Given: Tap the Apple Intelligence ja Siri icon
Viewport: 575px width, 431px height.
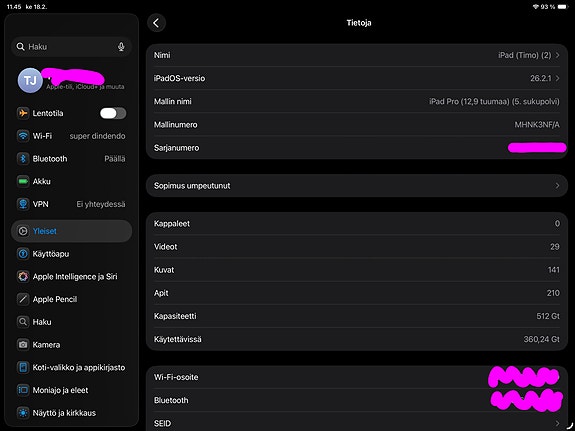Looking at the screenshot, I should click(23, 277).
